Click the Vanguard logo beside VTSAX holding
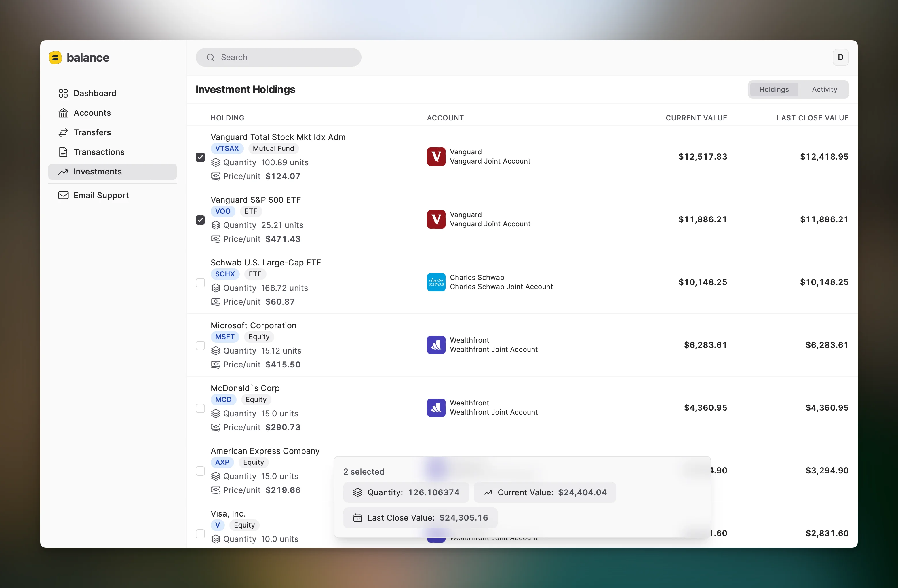 [436, 156]
